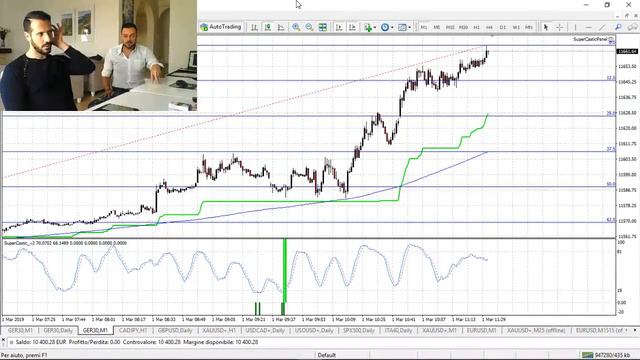Click the 1 Mar 10:41 time label
The image size is (640, 360).
pos(404,319)
